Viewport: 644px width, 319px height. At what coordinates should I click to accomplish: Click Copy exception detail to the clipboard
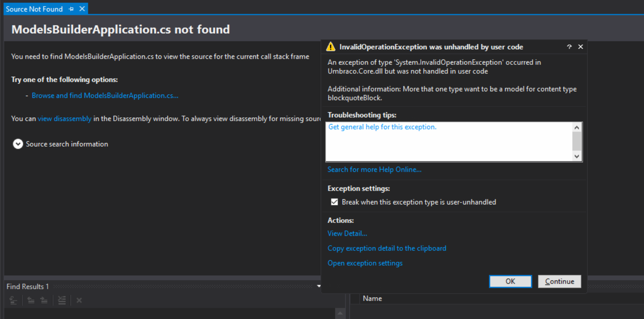point(387,248)
